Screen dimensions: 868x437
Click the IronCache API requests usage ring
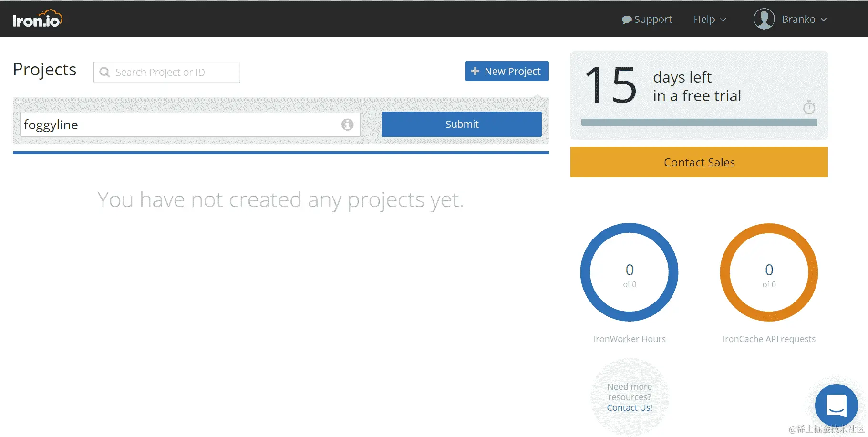(769, 272)
